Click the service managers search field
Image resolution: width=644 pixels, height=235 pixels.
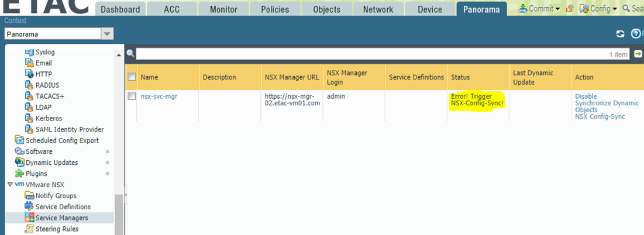click(x=374, y=54)
